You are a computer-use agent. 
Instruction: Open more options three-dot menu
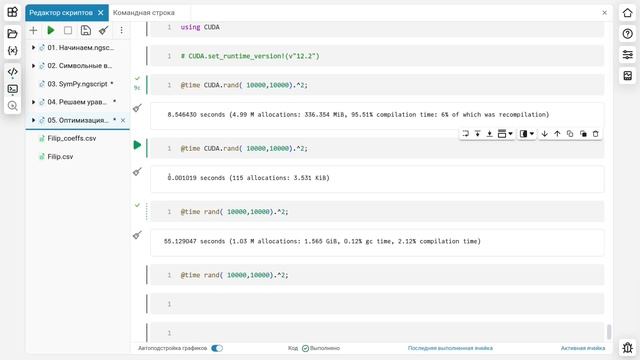point(121,30)
